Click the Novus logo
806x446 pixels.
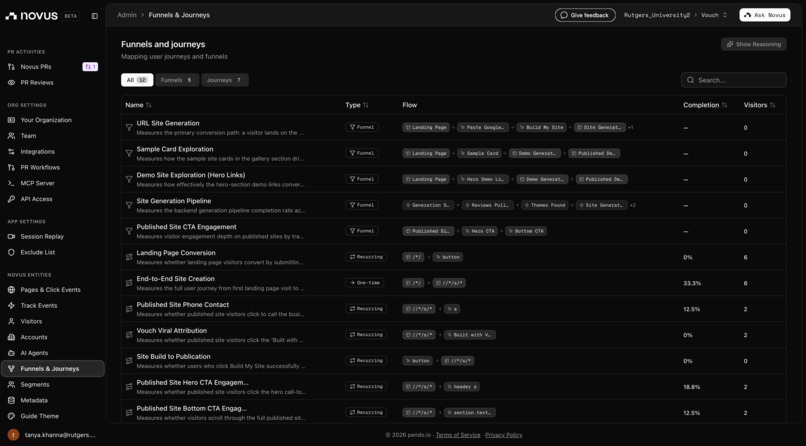32,16
